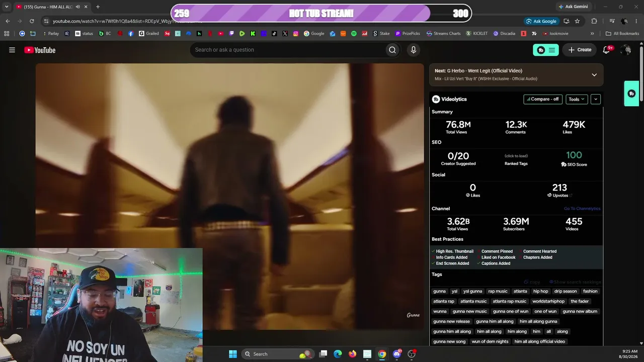Open the KICKLET bookmark
Image resolution: width=644 pixels, height=362 pixels.
(477, 34)
